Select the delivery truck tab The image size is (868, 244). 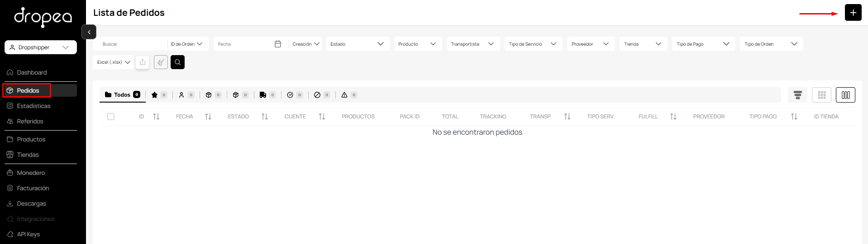coord(267,95)
